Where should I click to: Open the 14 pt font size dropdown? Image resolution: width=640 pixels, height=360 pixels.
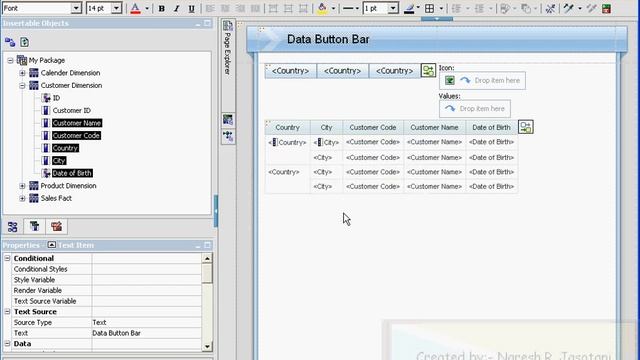tap(116, 8)
